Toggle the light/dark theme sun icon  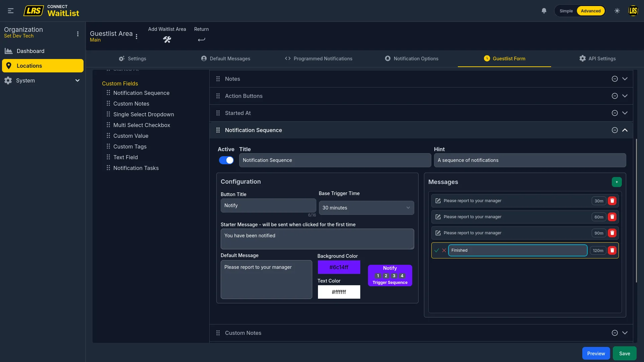[x=617, y=11]
